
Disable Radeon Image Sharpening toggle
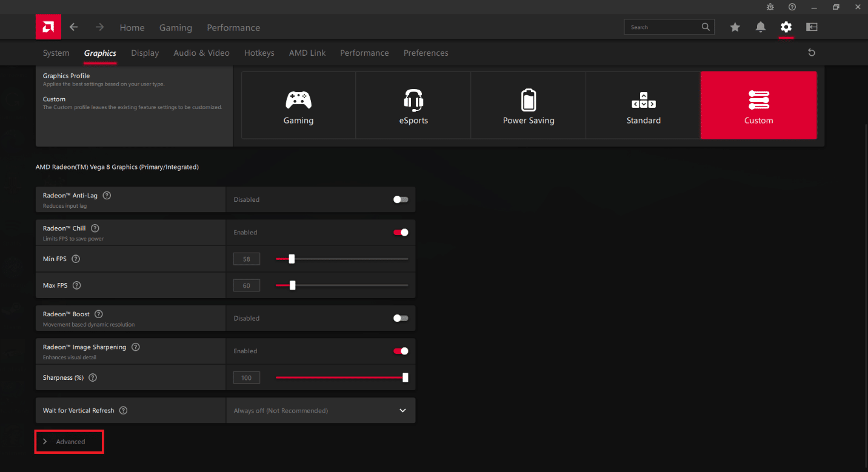click(x=401, y=351)
